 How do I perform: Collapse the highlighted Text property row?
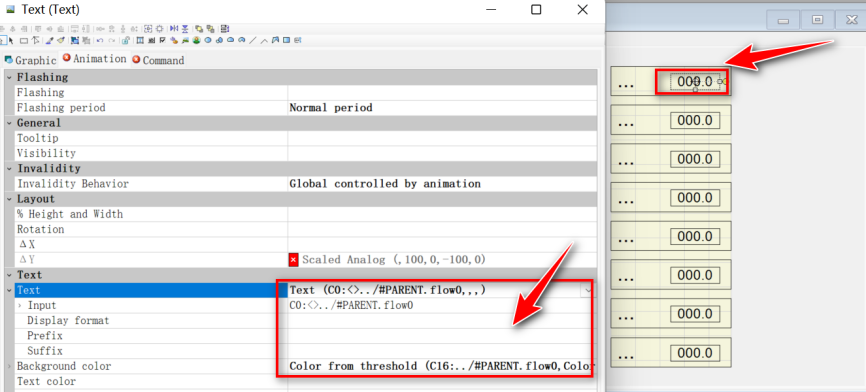[9, 290]
